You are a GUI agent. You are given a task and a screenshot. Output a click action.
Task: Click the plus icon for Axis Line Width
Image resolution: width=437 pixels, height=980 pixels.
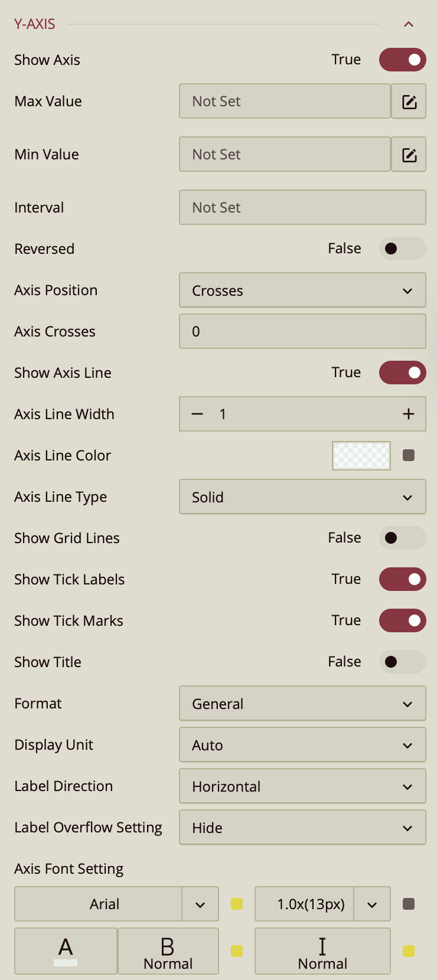click(408, 414)
